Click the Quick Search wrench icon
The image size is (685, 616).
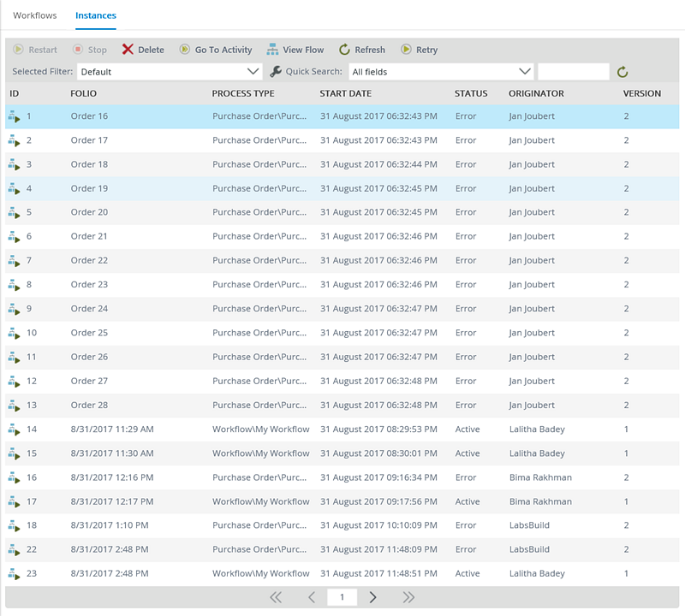[x=276, y=72]
